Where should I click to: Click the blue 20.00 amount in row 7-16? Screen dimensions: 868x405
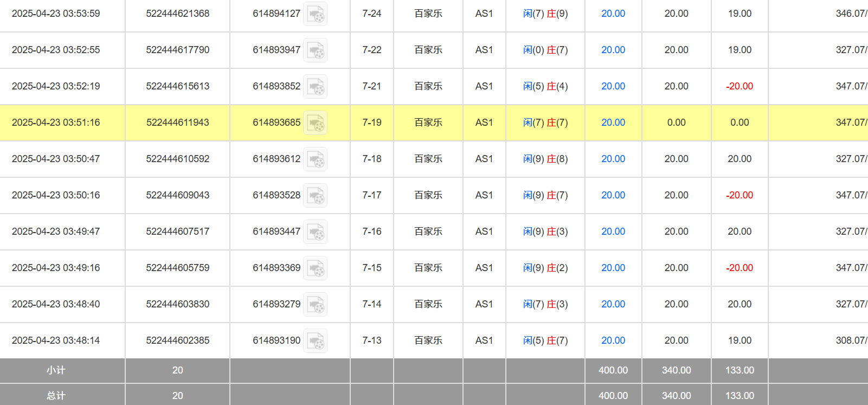[613, 232]
